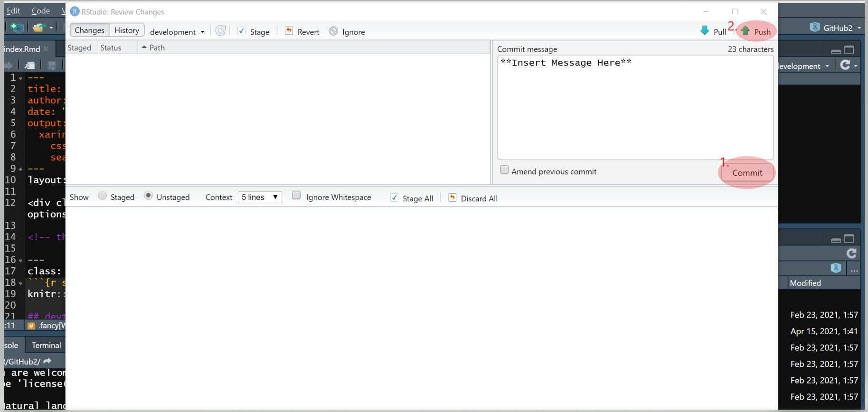
Task: Open the development branch dropdown
Action: point(177,32)
